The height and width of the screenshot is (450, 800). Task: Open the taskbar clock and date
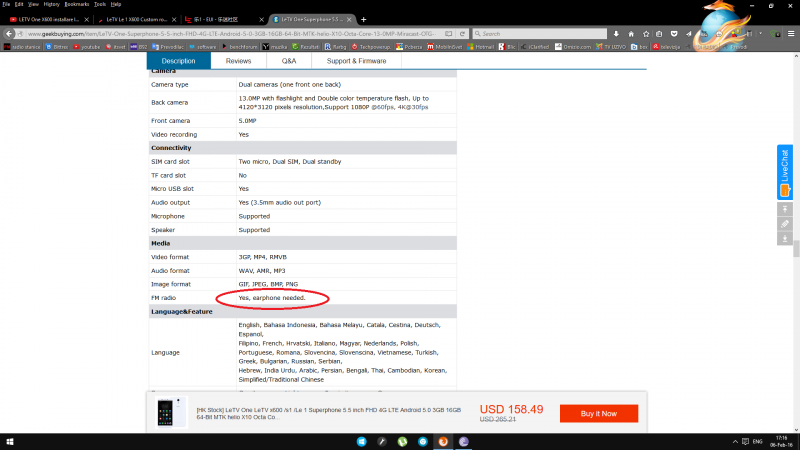click(781, 442)
